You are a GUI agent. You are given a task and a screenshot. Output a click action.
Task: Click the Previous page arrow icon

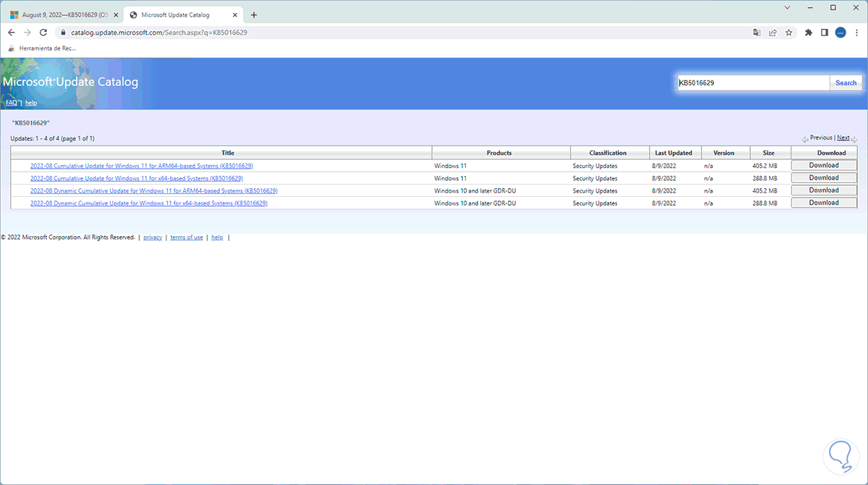tap(805, 139)
